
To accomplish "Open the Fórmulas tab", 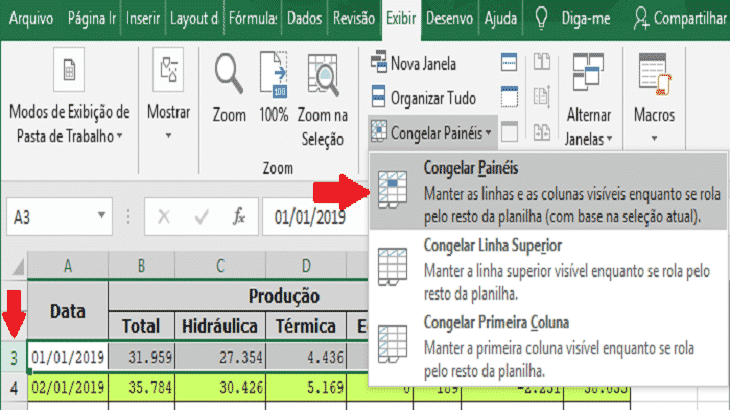I will [252, 19].
